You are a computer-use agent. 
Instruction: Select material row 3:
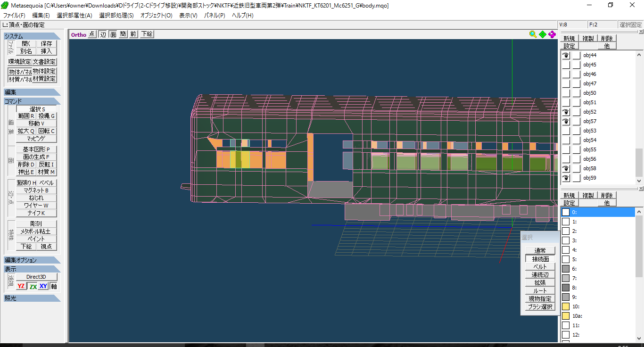click(x=598, y=240)
